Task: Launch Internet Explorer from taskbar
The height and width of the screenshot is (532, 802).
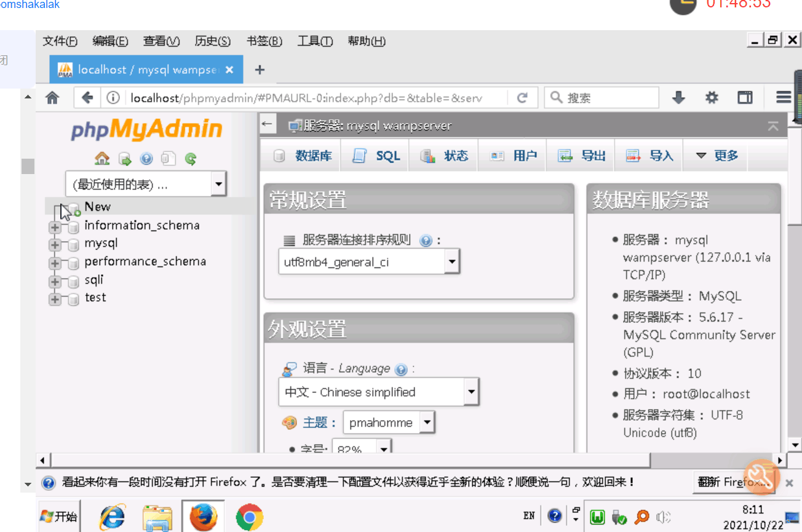Action: (112, 517)
